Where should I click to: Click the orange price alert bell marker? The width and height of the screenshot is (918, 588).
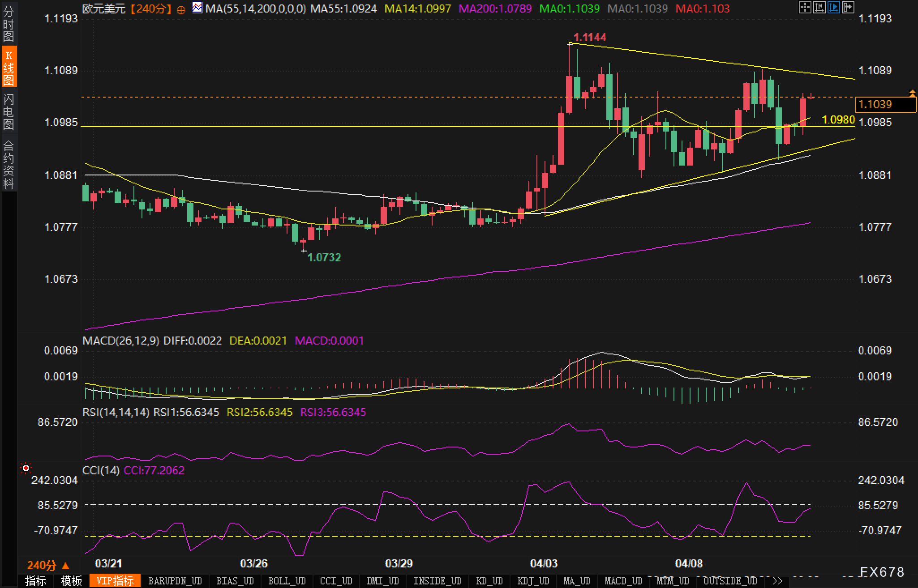pos(912,93)
